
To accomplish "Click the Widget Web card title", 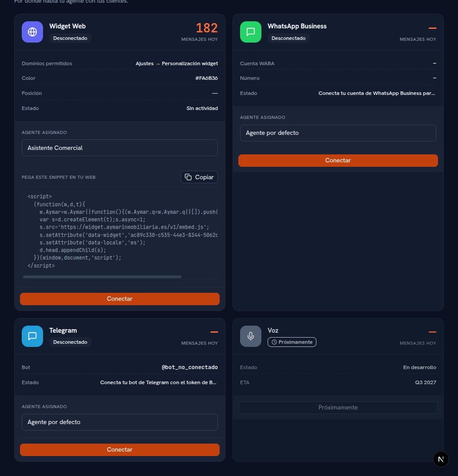I will (67, 26).
